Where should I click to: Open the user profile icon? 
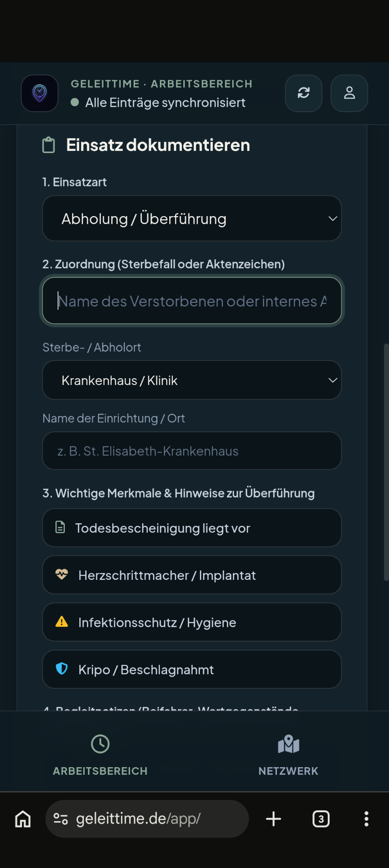(x=349, y=93)
